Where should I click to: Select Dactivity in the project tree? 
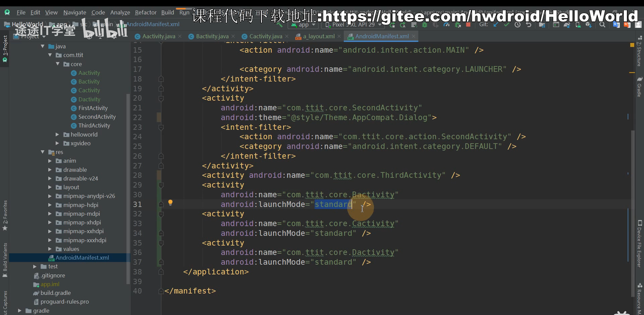[89, 99]
